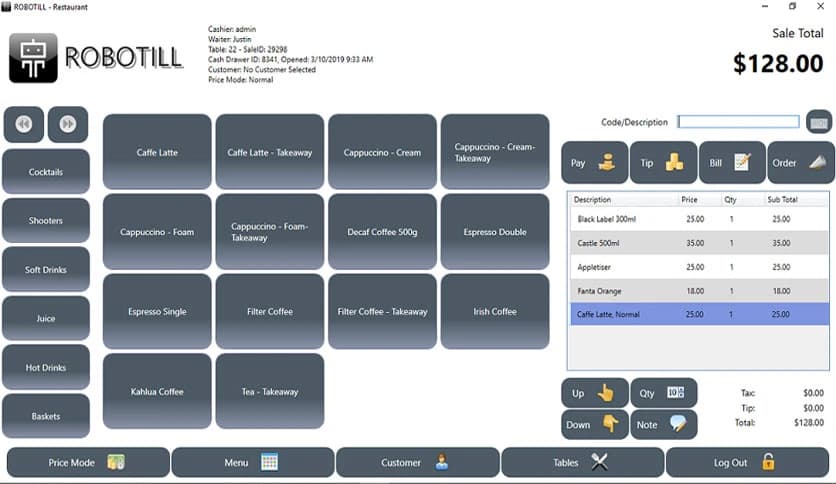This screenshot has height=484, width=836.
Task: Click the Code/Description input field
Action: (738, 122)
